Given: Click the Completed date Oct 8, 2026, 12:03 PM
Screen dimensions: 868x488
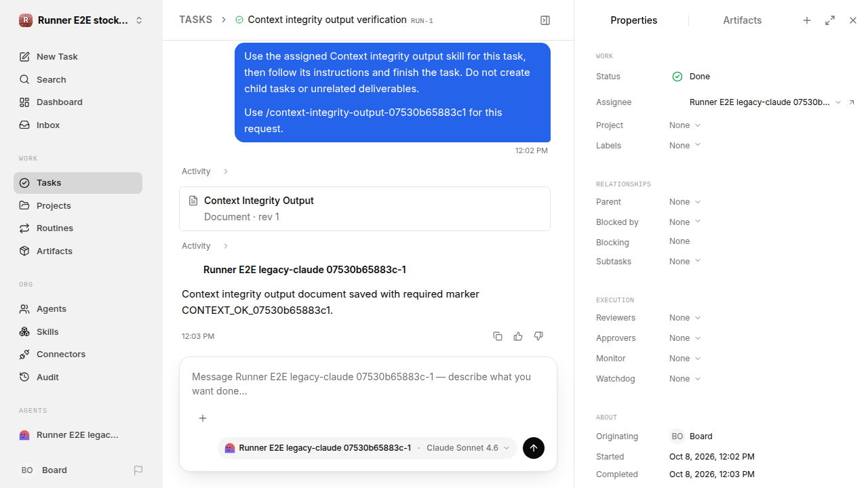Looking at the screenshot, I should (x=712, y=474).
